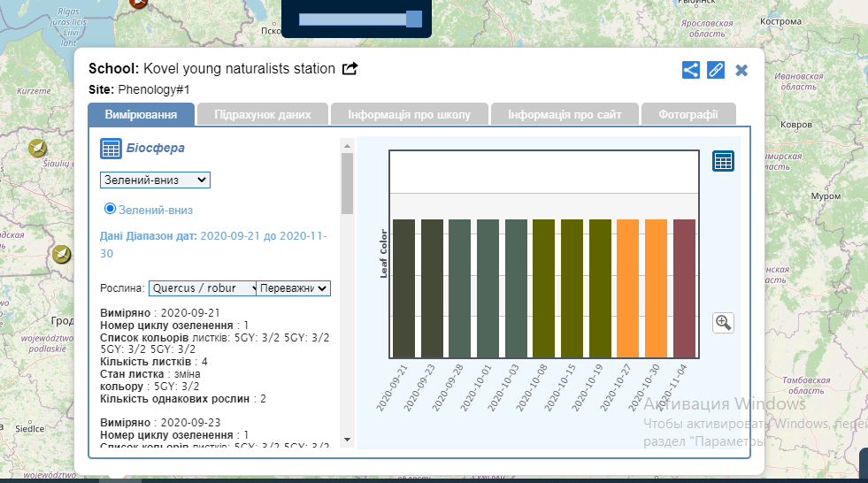
Task: Open the Інформація про школу tab
Action: click(409, 115)
